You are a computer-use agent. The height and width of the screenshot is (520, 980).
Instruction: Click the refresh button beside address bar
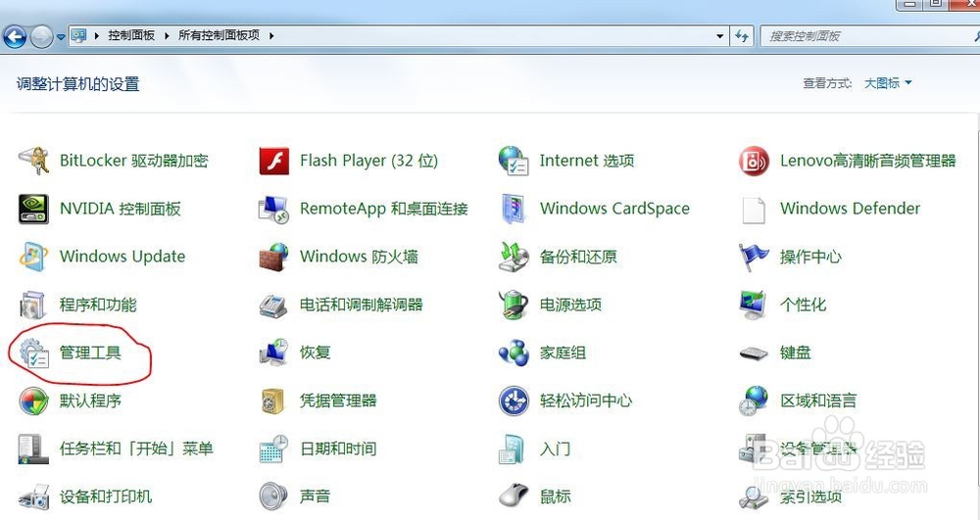pyautogui.click(x=742, y=36)
